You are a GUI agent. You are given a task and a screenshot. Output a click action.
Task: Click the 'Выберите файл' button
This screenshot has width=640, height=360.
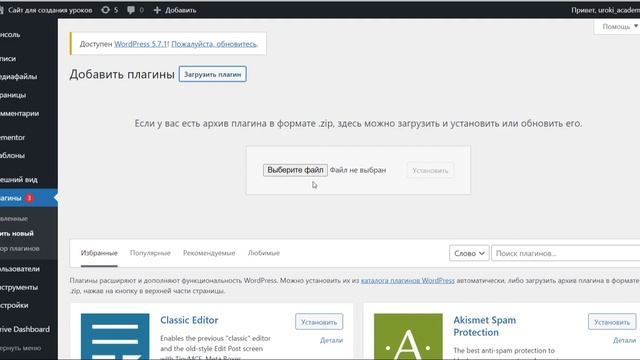coord(295,170)
